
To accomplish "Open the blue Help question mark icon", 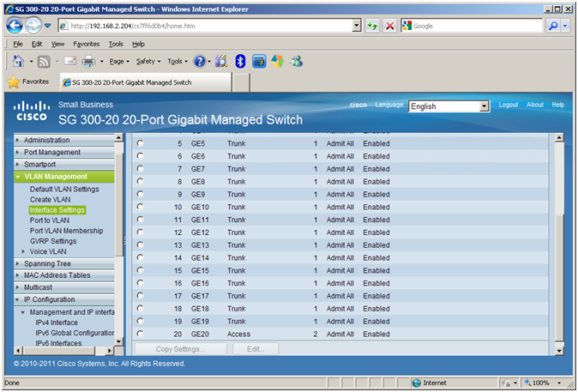I will (200, 61).
